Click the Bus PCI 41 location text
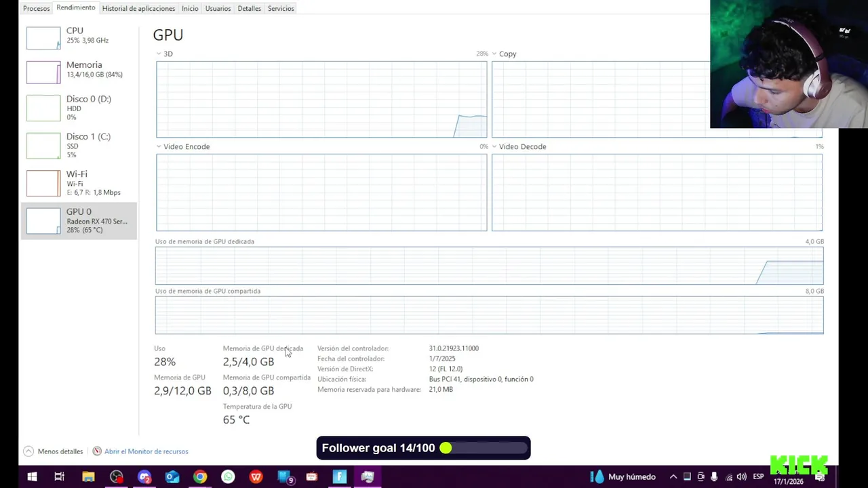The width and height of the screenshot is (868, 488). coord(481,379)
